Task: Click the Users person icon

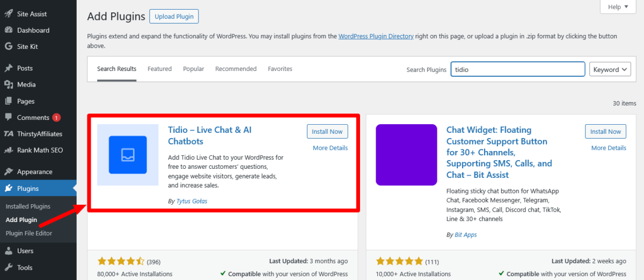Action: tap(9, 251)
